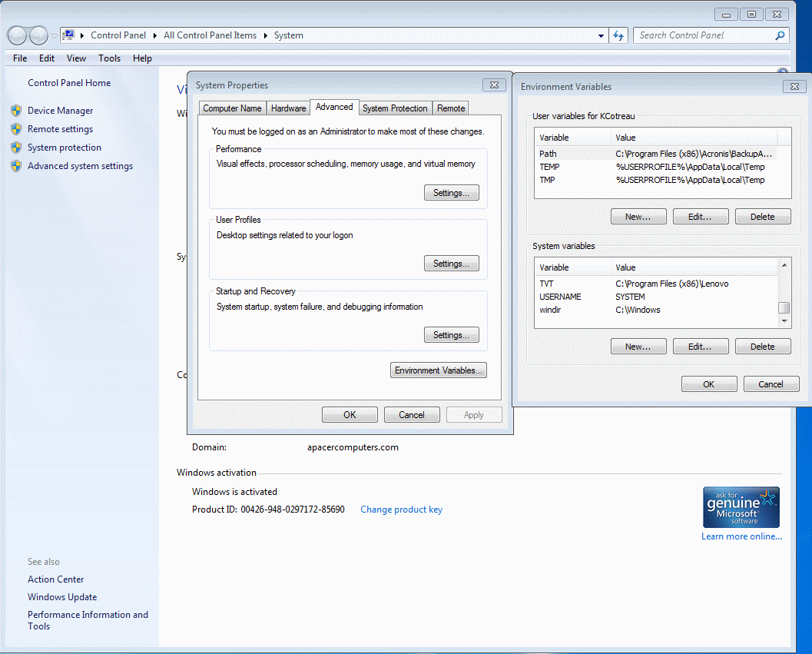Refresh the System page
The height and width of the screenshot is (654, 812).
(618, 35)
